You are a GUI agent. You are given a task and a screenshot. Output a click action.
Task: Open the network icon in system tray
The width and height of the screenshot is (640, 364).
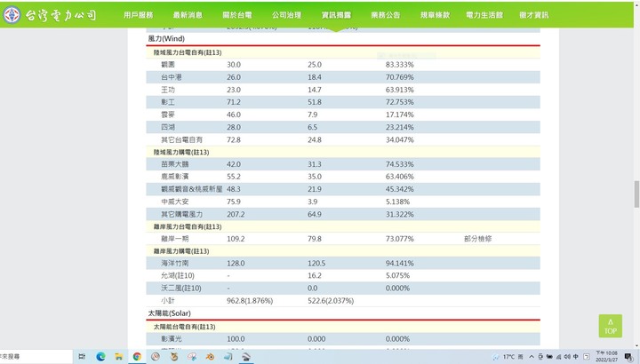click(558, 357)
